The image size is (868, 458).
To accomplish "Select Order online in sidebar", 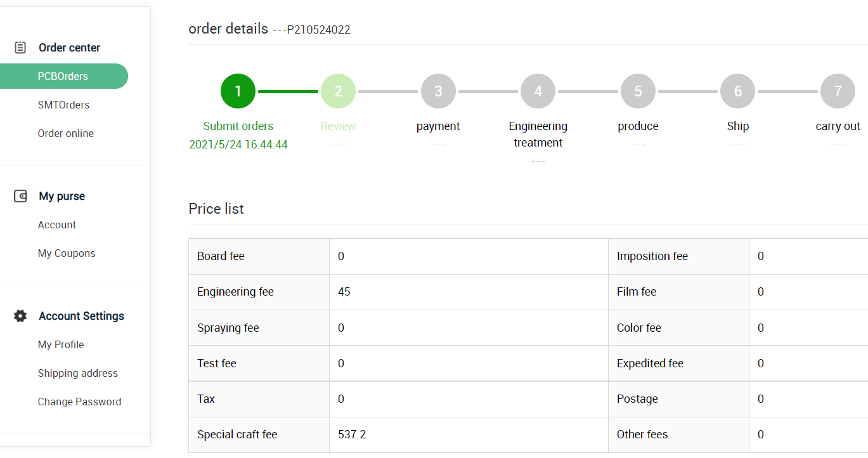I will (x=65, y=133).
